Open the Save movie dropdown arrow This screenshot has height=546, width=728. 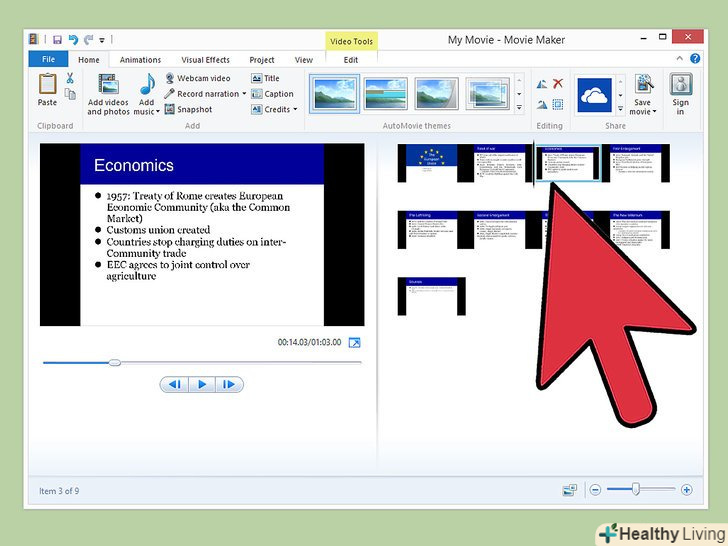pyautogui.click(x=655, y=112)
